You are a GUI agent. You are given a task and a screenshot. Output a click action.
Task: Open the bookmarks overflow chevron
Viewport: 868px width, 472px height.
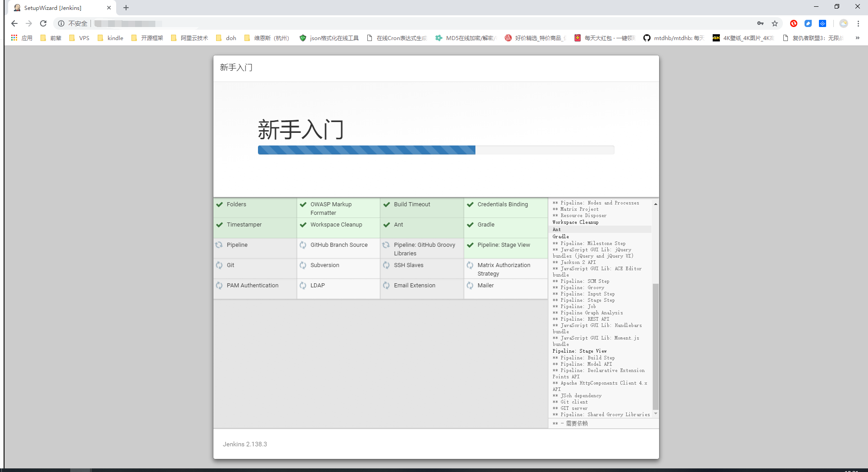(x=858, y=38)
